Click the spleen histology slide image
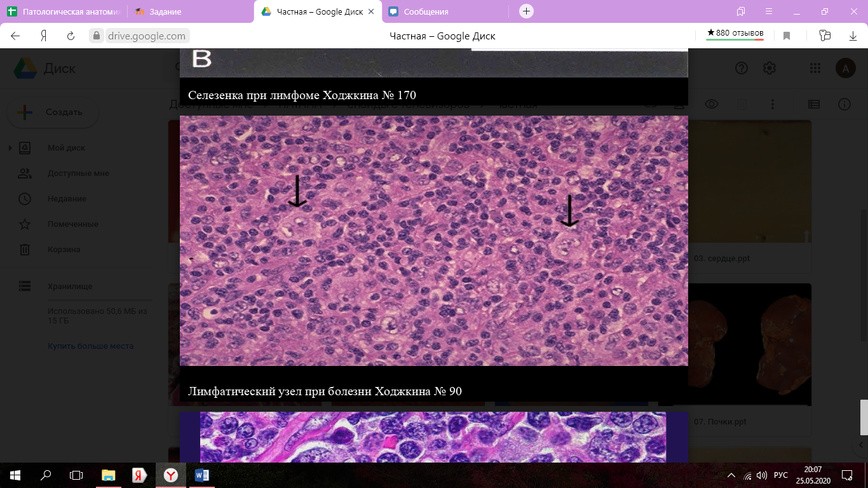The width and height of the screenshot is (868, 488). tap(434, 241)
